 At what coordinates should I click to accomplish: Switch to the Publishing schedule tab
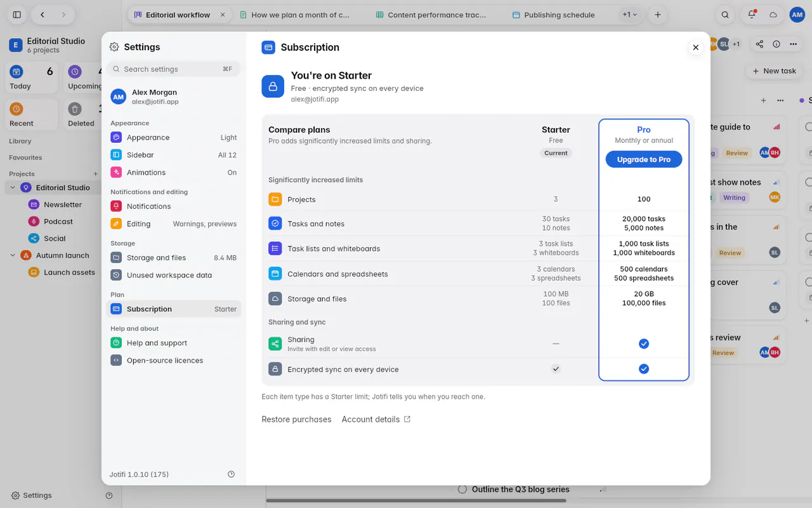pos(553,15)
